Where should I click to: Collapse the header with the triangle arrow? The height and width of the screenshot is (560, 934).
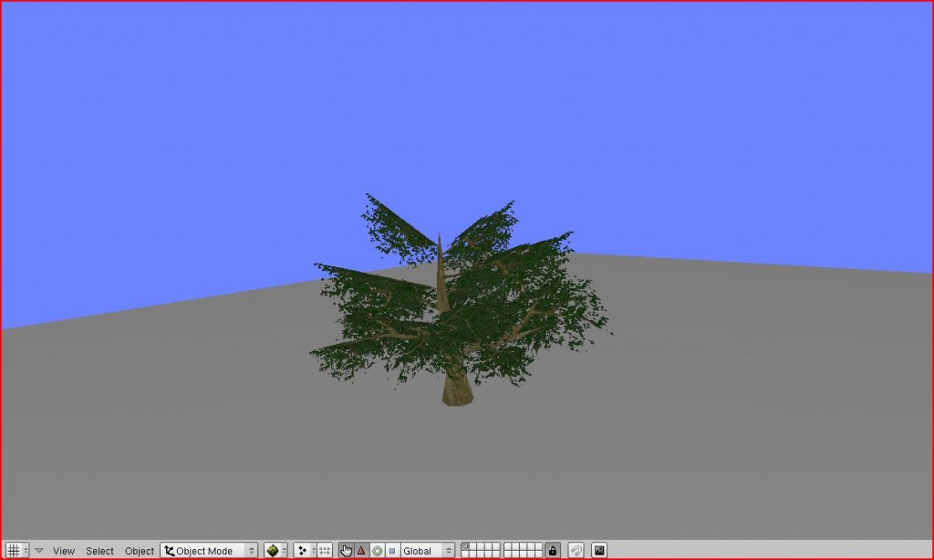point(38,550)
